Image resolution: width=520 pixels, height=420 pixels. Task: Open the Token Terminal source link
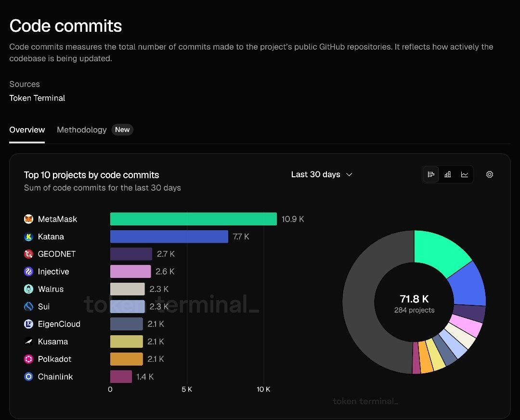pos(37,98)
